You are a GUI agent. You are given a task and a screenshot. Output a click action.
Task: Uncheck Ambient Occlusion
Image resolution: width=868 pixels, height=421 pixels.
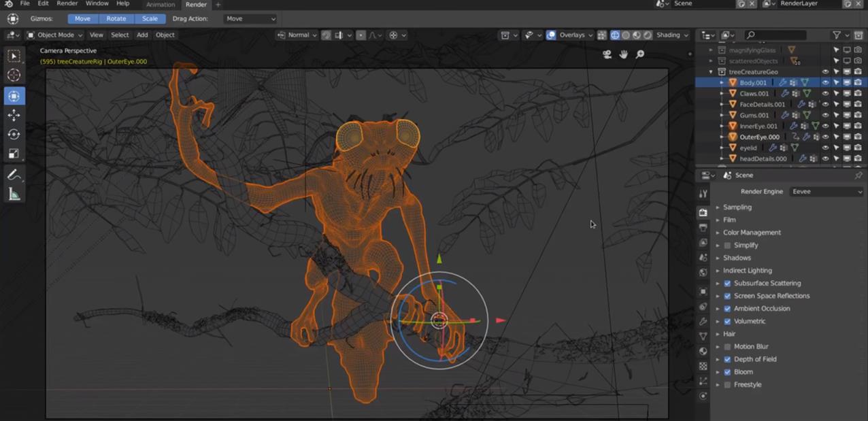click(x=727, y=308)
